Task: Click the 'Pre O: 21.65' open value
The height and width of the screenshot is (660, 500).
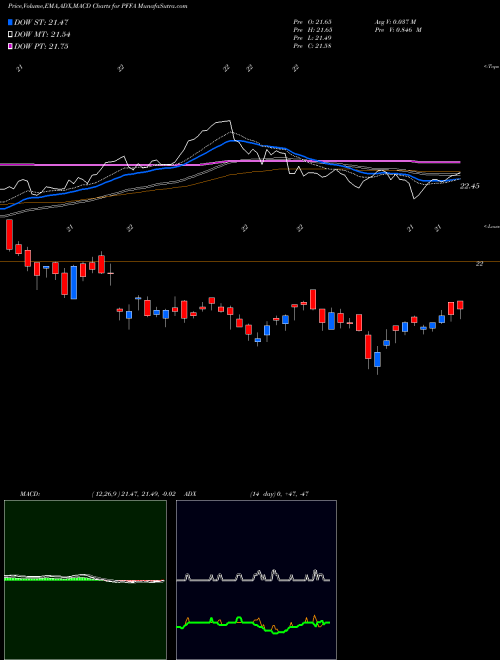Action: [x=313, y=22]
